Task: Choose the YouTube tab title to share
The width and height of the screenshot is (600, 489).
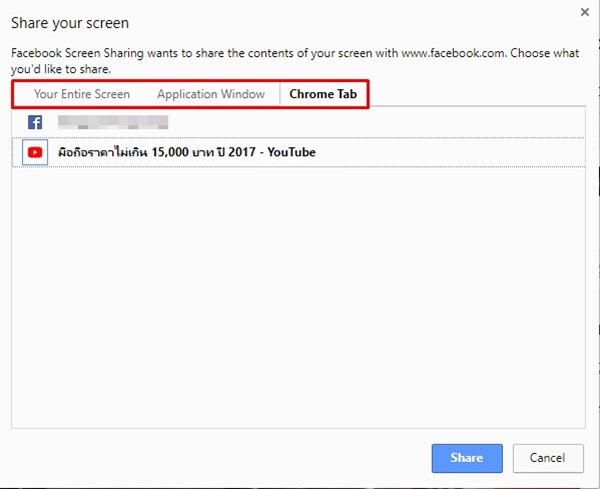Action: (187, 152)
